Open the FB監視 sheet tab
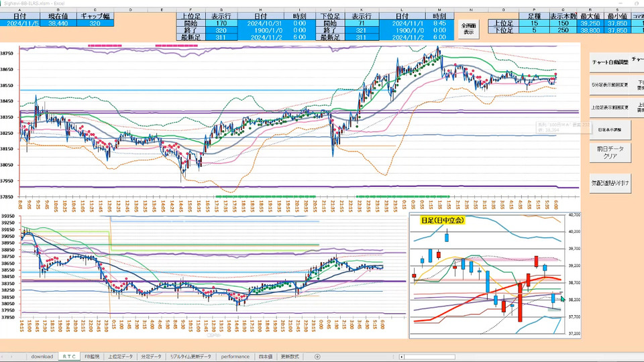644x362 pixels. pyautogui.click(x=92, y=357)
